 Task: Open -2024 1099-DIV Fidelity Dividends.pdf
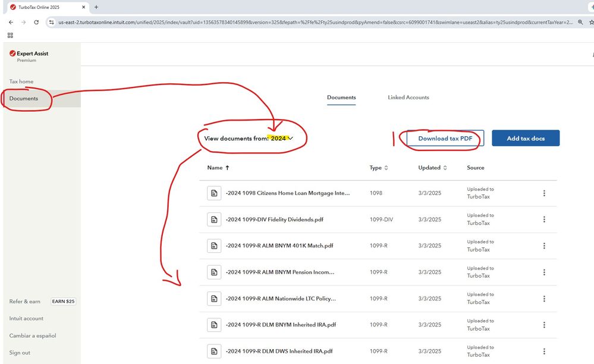pyautogui.click(x=274, y=219)
